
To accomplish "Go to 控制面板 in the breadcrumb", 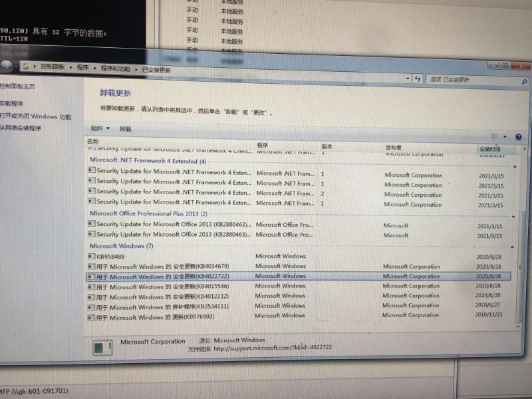I will click(x=53, y=66).
